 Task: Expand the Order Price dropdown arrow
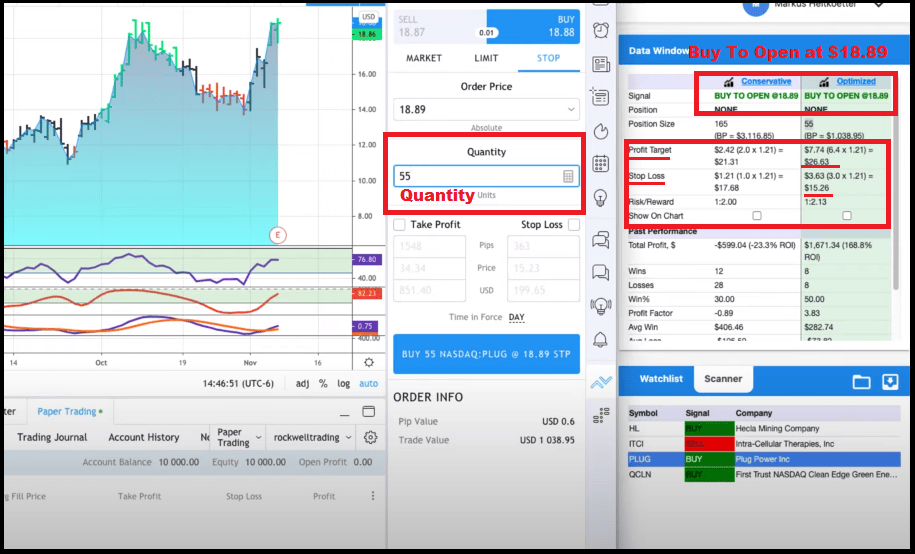[570, 110]
